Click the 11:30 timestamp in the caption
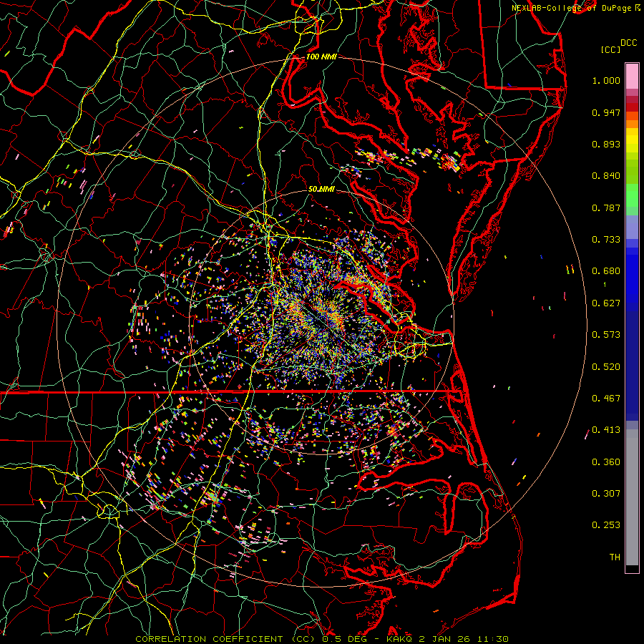Screen dimensions: 644x644 (494, 639)
